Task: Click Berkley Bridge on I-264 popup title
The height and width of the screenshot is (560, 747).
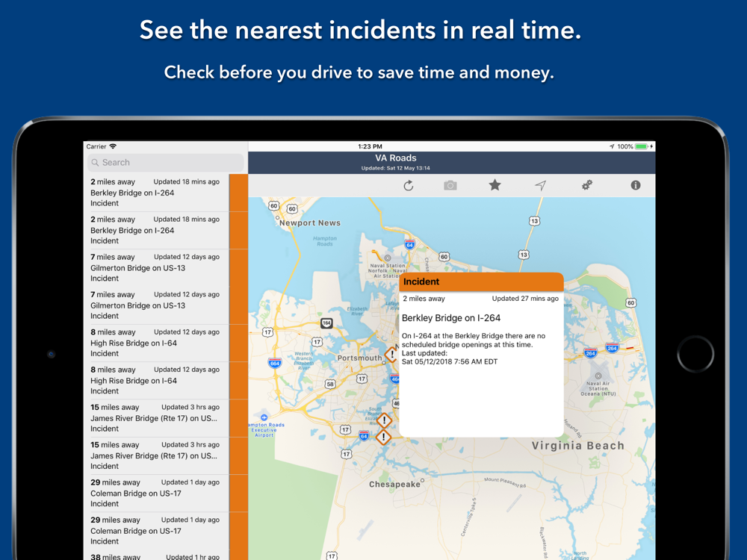Action: click(x=451, y=317)
